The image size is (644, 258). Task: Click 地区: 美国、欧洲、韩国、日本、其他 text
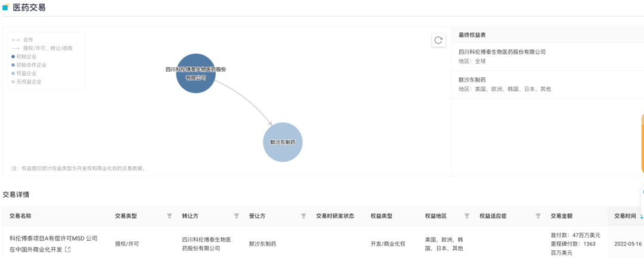pyautogui.click(x=505, y=89)
